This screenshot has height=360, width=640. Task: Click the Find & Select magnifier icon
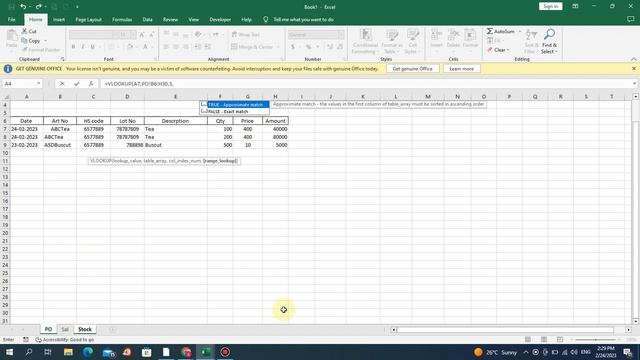coord(549,34)
